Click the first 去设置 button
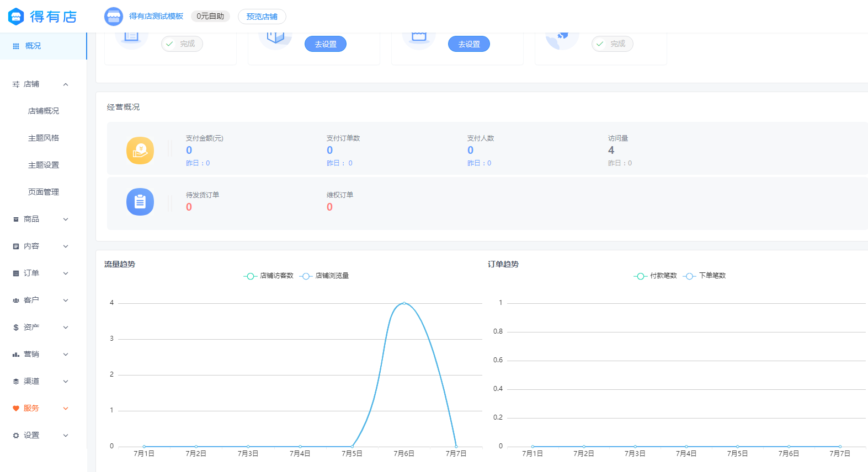Viewport: 868px width, 472px height. (325, 44)
